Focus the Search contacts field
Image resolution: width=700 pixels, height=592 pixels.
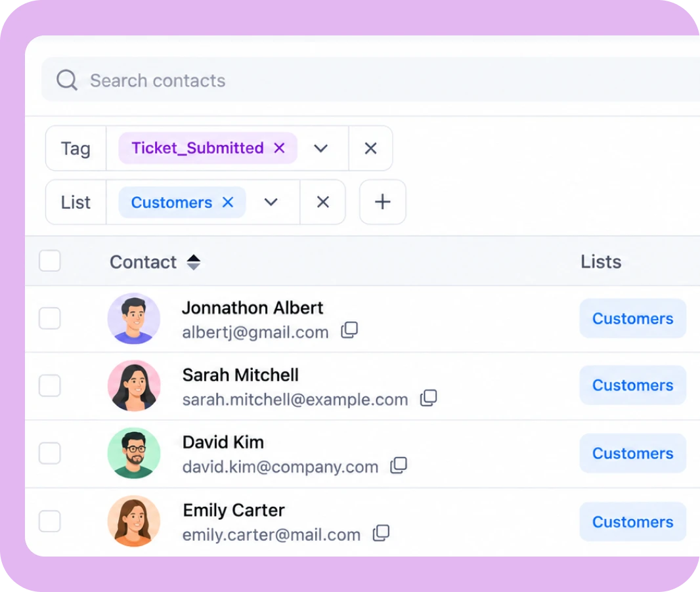(370, 80)
